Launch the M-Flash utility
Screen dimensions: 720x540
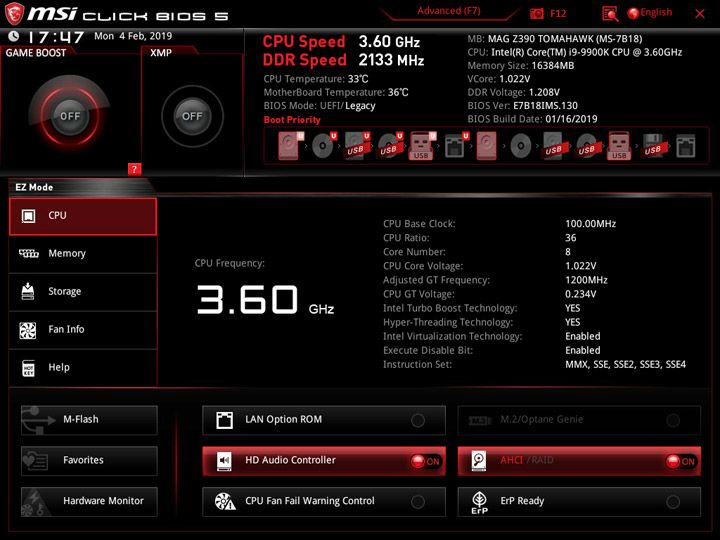click(89, 420)
